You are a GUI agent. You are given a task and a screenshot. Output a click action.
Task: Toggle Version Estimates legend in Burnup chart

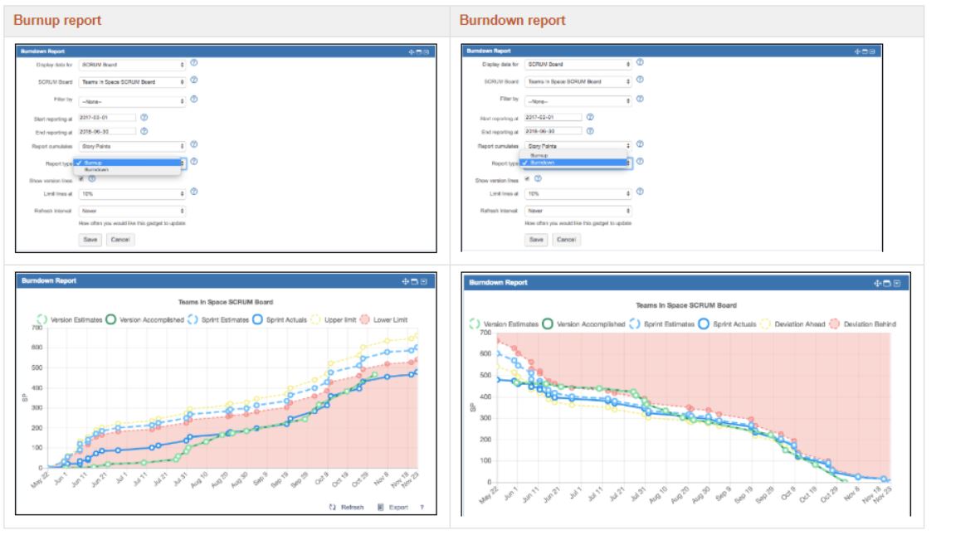70,320
